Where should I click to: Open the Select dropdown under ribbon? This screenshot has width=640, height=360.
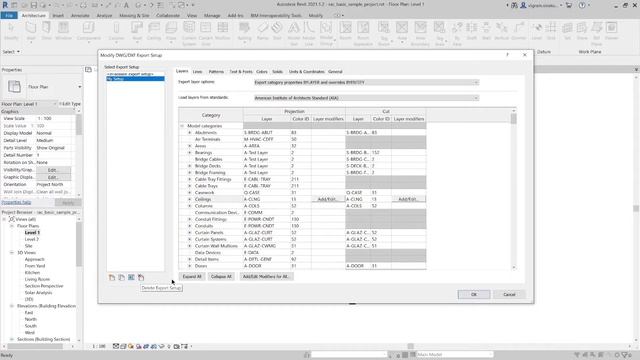11,52
